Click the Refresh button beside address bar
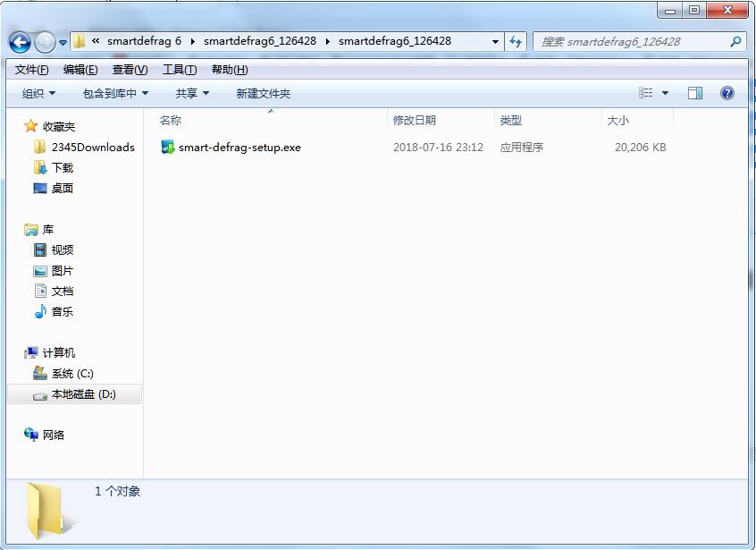 (x=516, y=42)
